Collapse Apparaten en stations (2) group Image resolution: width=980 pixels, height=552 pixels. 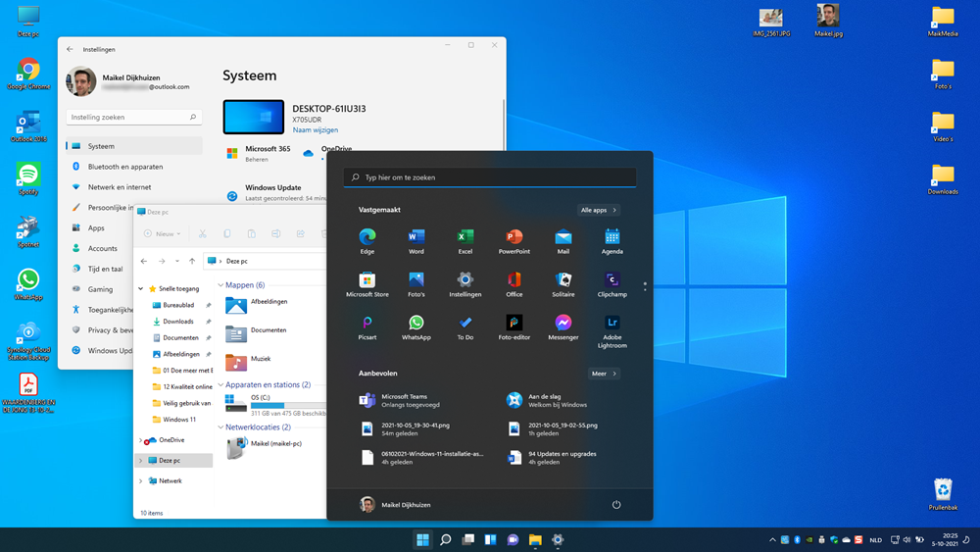220,384
